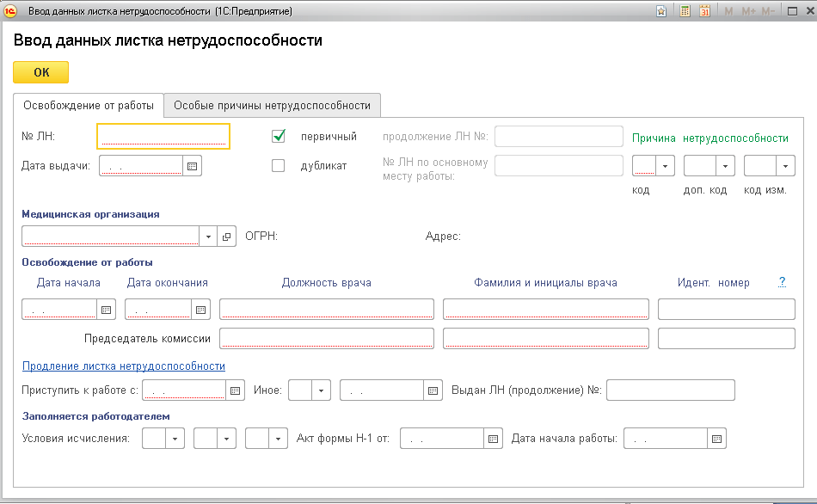Open calendar for Приступить к работе с
817x504 pixels.
point(236,391)
